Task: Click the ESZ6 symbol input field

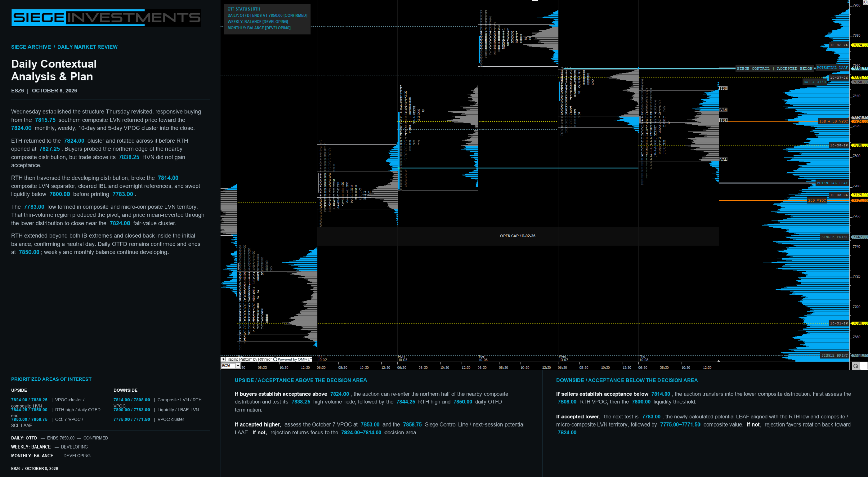Action: tap(229, 366)
